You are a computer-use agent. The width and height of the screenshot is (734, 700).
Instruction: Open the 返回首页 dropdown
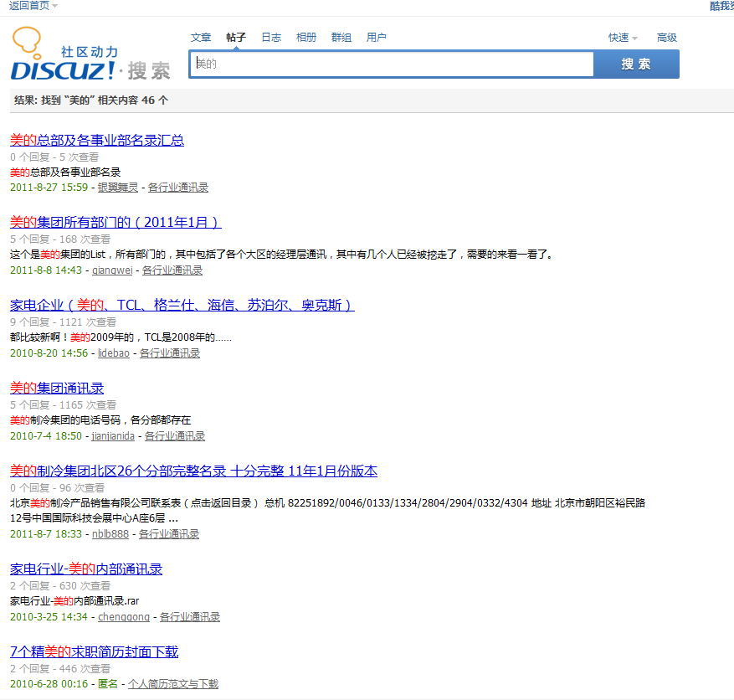[33, 6]
